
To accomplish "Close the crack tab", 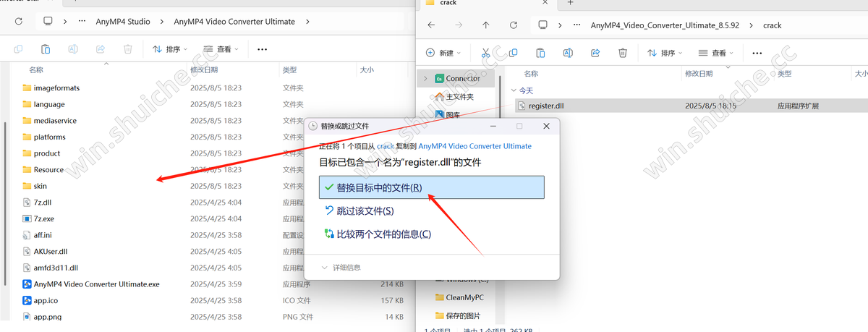I will coord(546,3).
